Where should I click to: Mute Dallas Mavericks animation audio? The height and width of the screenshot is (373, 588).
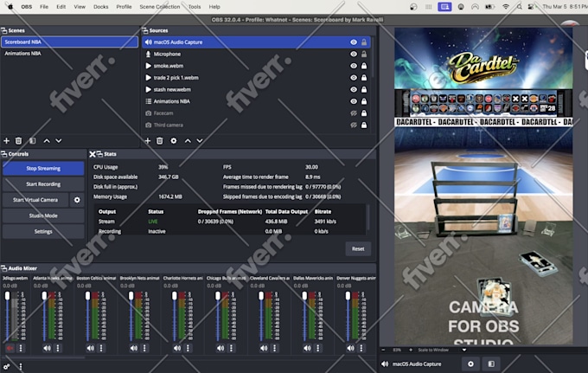pos(307,348)
